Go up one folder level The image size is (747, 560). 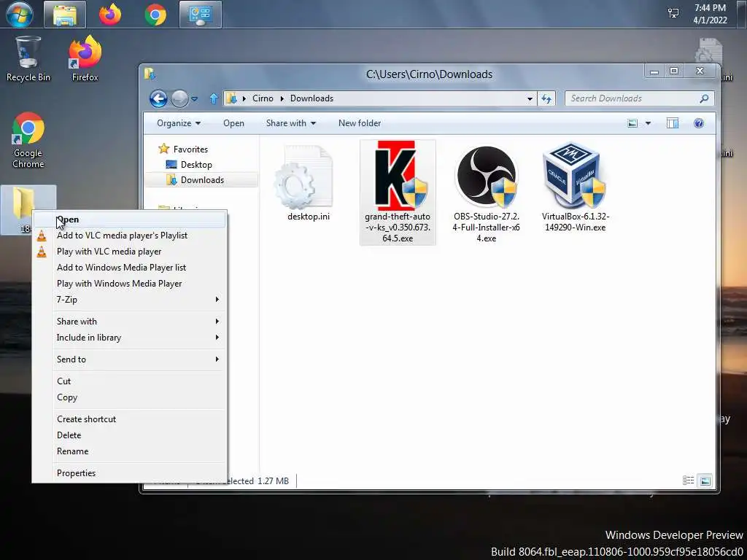(x=214, y=98)
